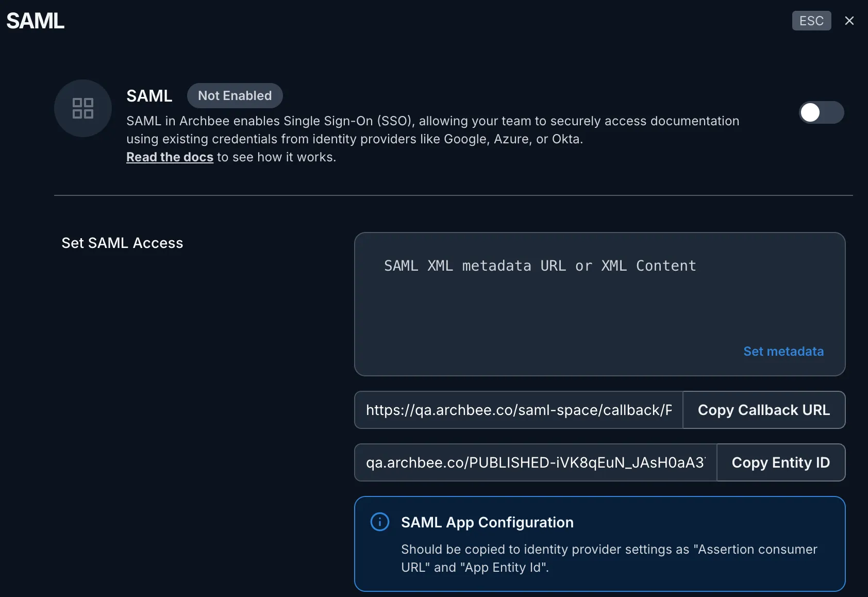The image size is (868, 597).
Task: Select the Entity ID text field
Action: pos(536,462)
